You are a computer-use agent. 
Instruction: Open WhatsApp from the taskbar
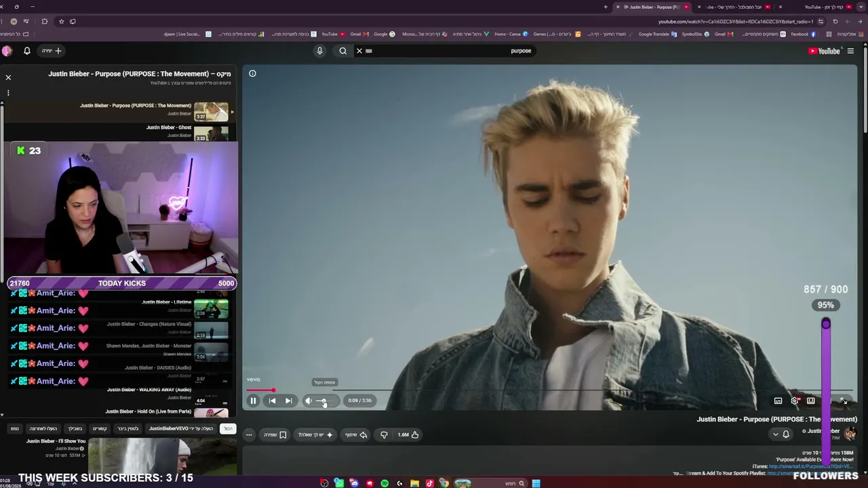tap(339, 483)
